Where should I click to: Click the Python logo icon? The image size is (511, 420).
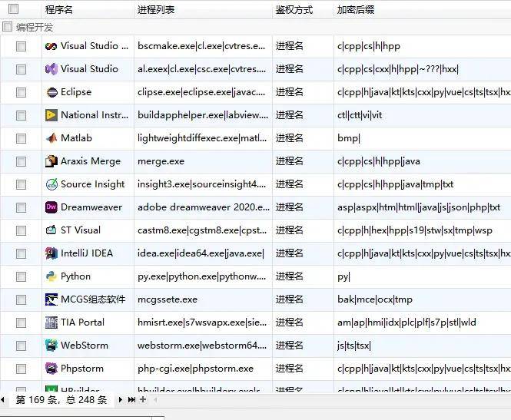(51, 276)
